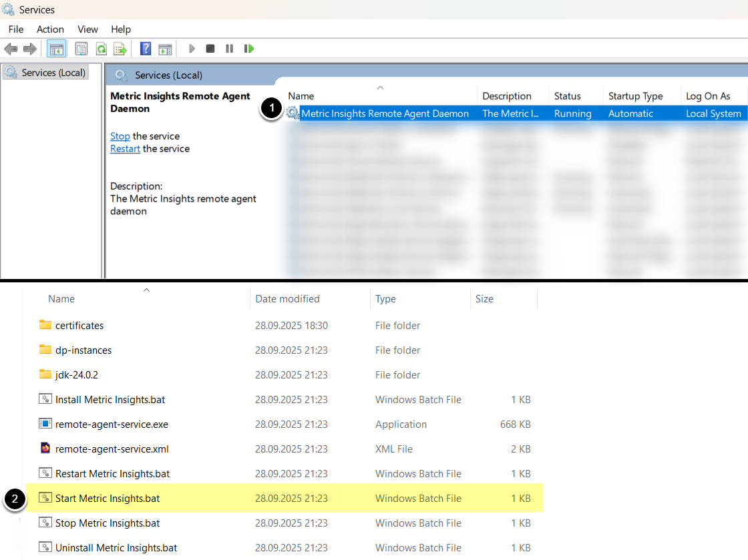This screenshot has width=748, height=560.
Task: Click the Back arrow in the toolbar
Action: pos(11,49)
